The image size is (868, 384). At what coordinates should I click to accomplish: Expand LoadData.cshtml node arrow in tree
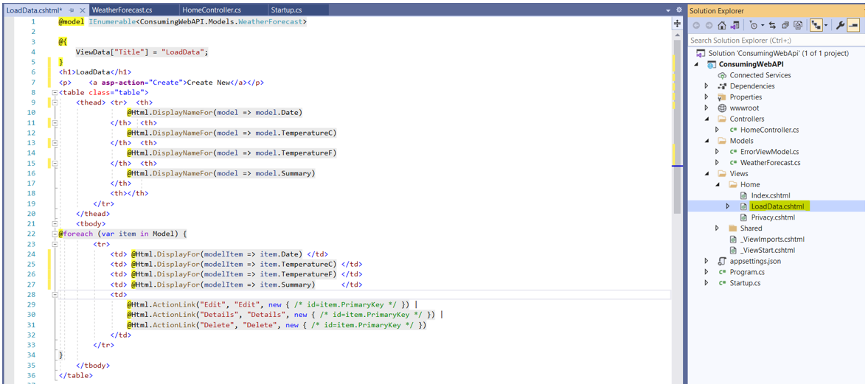pyautogui.click(x=727, y=206)
